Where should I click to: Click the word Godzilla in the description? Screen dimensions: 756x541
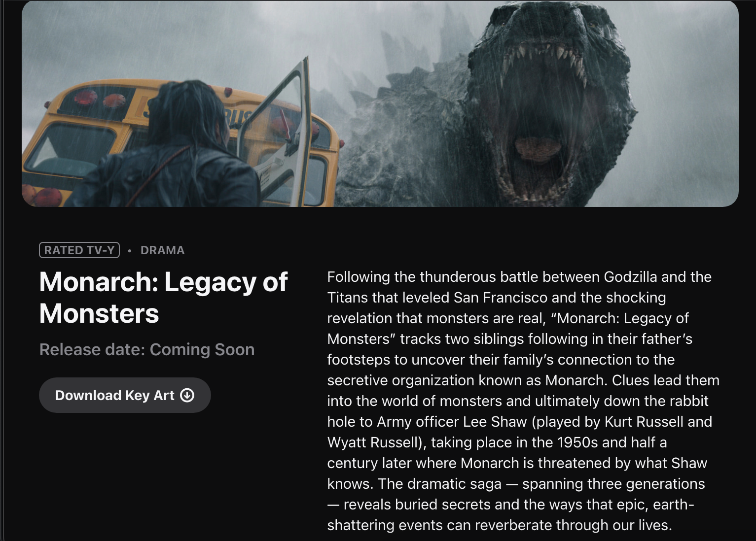[630, 277]
